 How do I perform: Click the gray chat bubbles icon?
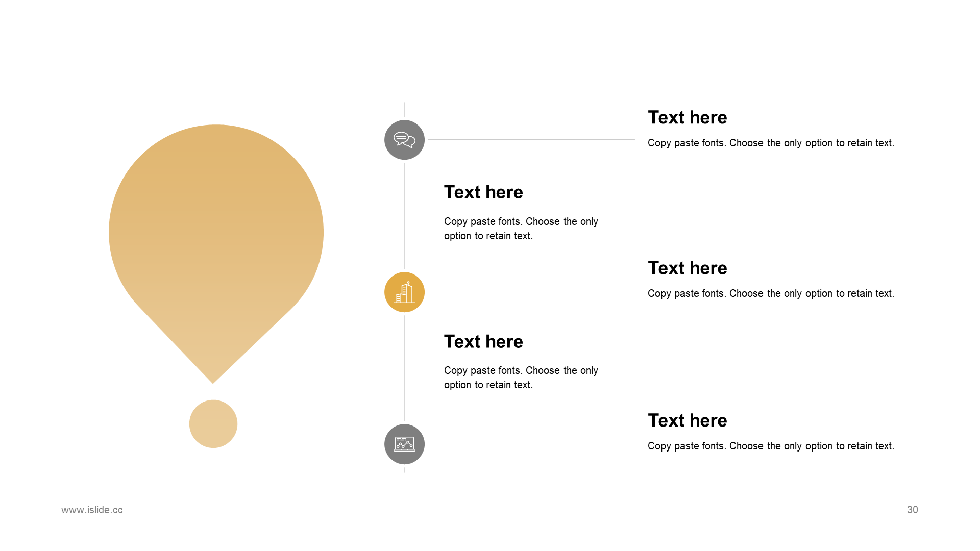[404, 140]
